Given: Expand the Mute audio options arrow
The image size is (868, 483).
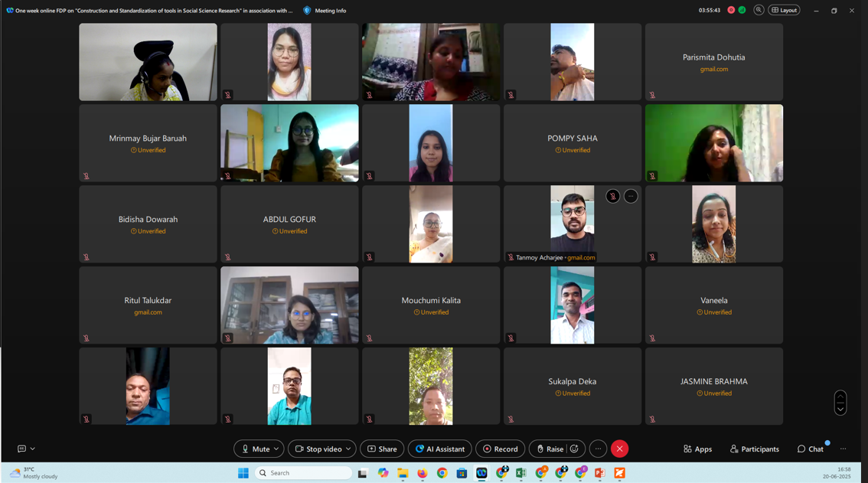Looking at the screenshot, I should click(x=276, y=449).
